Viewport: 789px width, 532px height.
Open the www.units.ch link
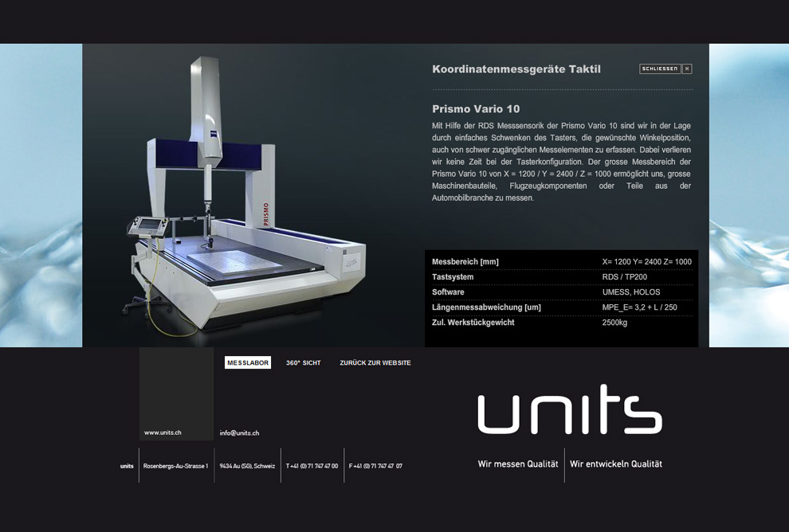point(163,432)
